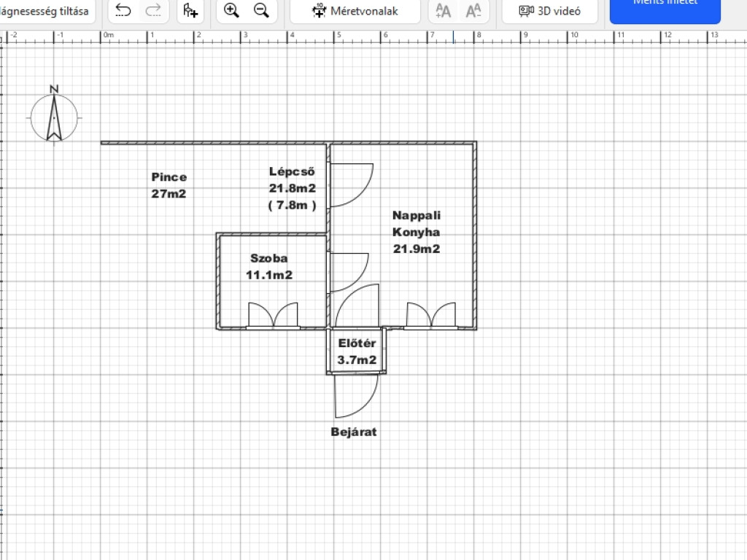Screen dimensions: 747x560
Task: Select the Szoba 11.1m2 room label
Action: tap(269, 266)
